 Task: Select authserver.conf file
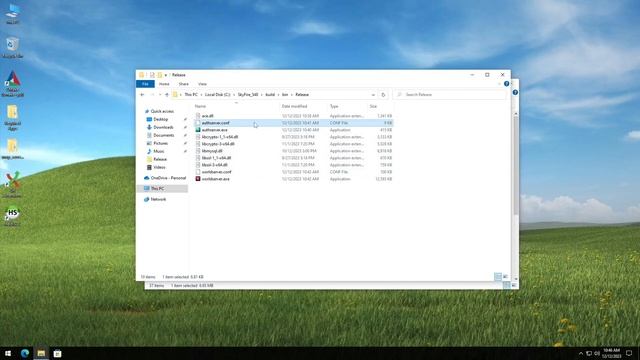tap(293, 123)
